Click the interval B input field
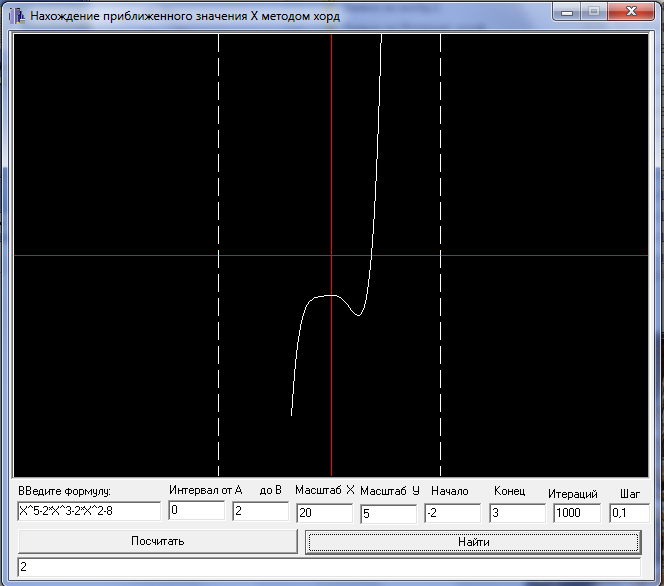Image resolution: width=664 pixels, height=586 pixels. point(260,511)
